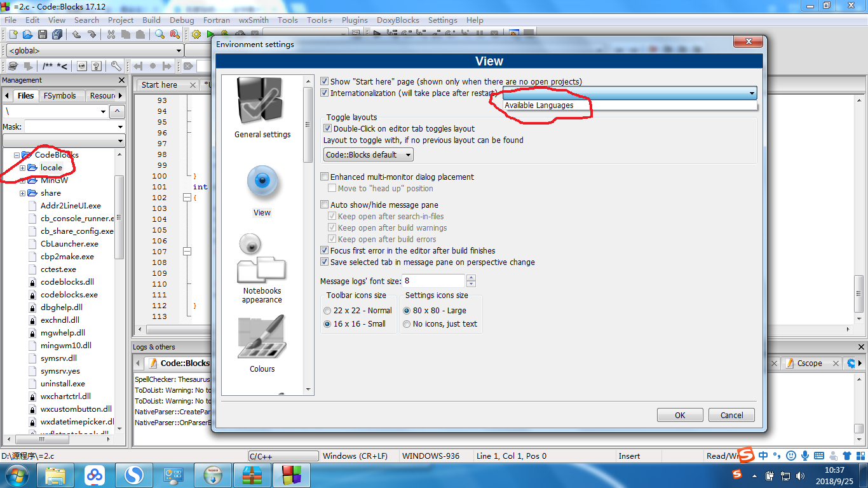Viewport: 868px width, 488px height.
Task: Collapse the CodeBlocks folder node
Action: point(17,155)
